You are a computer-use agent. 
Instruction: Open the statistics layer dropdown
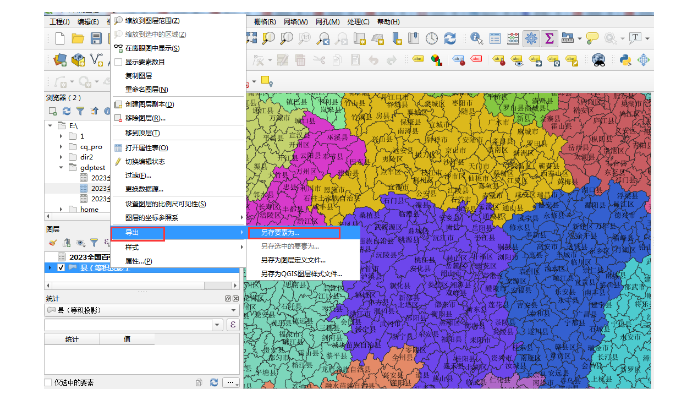click(141, 310)
